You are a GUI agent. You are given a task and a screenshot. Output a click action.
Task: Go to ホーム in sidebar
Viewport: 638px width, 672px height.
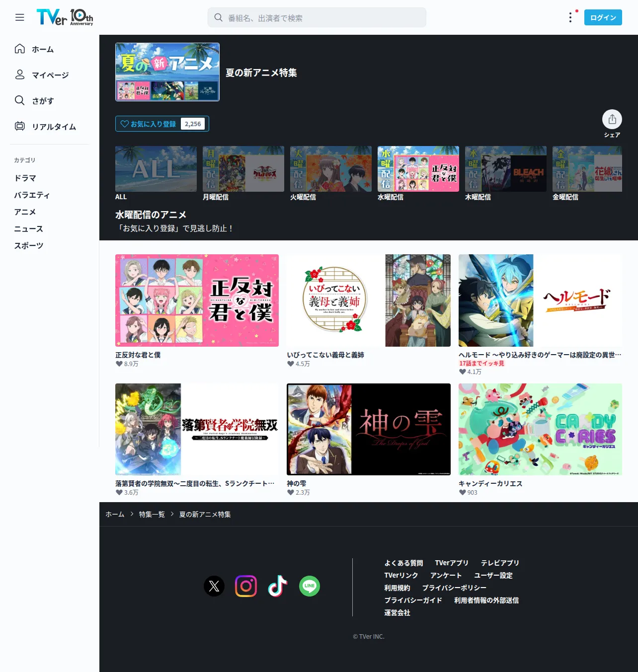(43, 49)
